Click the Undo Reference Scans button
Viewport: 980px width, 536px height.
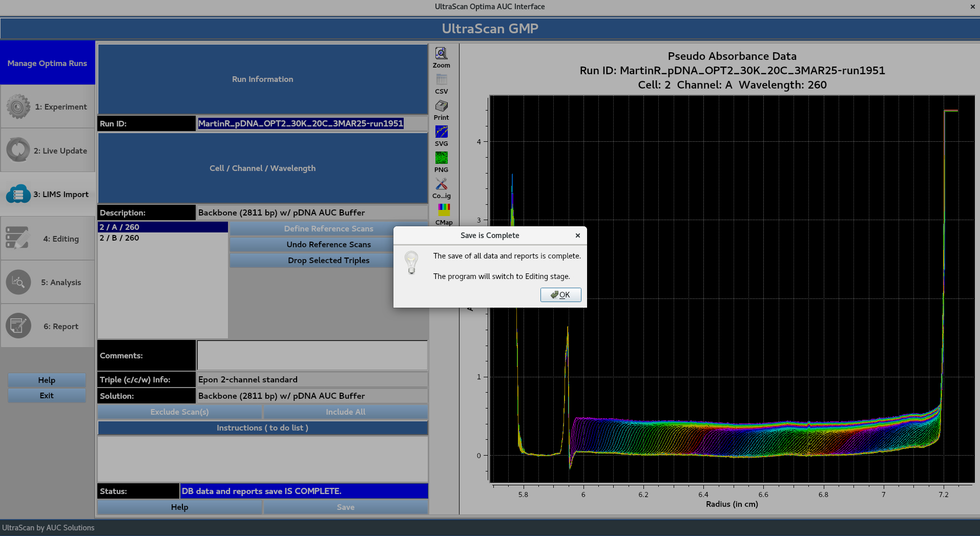pos(328,244)
